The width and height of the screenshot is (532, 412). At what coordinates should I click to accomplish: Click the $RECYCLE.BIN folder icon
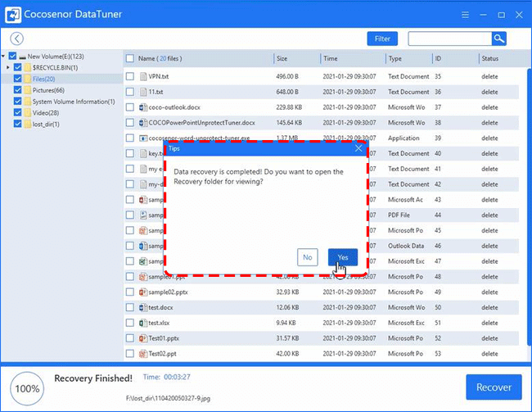(28, 68)
